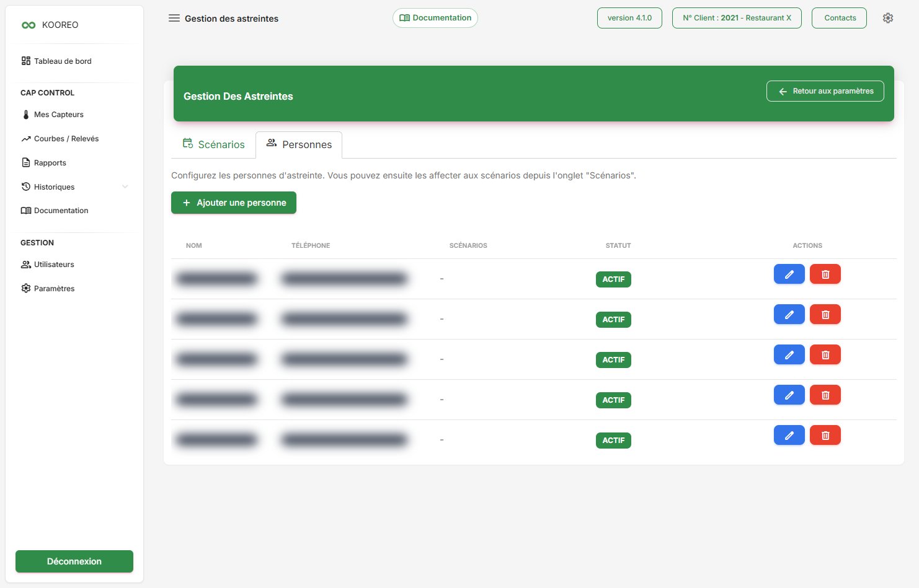This screenshot has width=919, height=588.
Task: Edit the first person with pencil icon
Action: pos(789,274)
